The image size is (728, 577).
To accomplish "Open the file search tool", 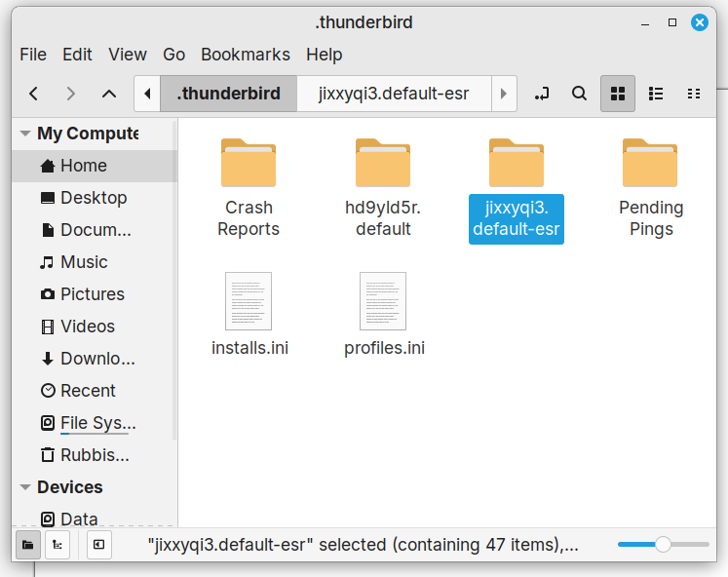I will pyautogui.click(x=579, y=94).
